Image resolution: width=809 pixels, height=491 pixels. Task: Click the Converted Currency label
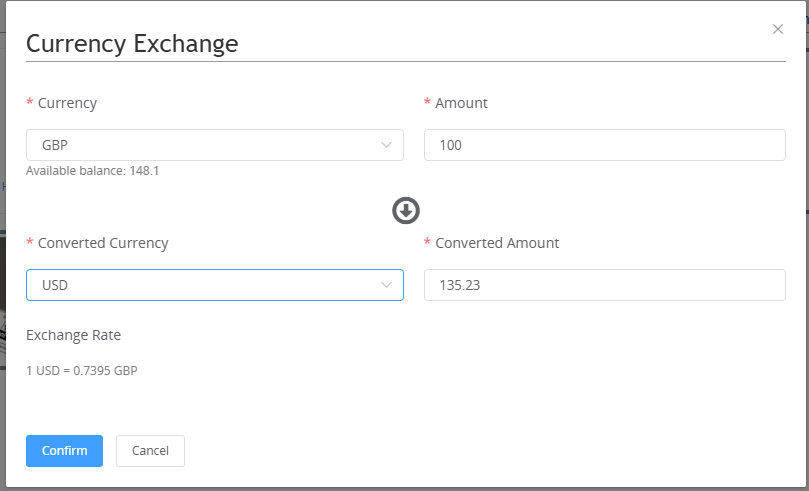pos(103,243)
